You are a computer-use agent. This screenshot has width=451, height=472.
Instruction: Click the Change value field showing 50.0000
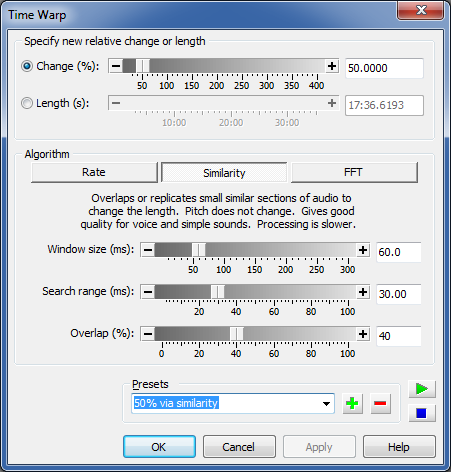[x=384, y=68]
